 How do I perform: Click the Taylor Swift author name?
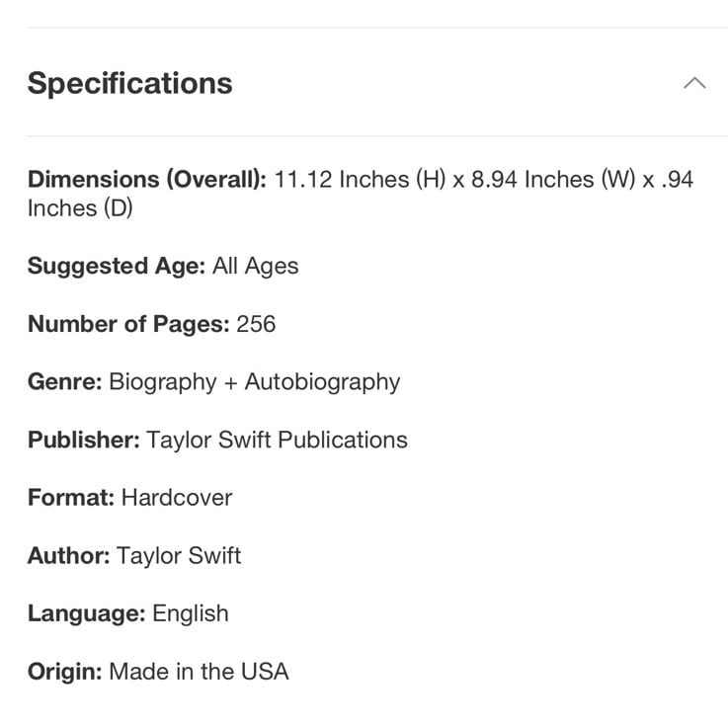(x=179, y=556)
